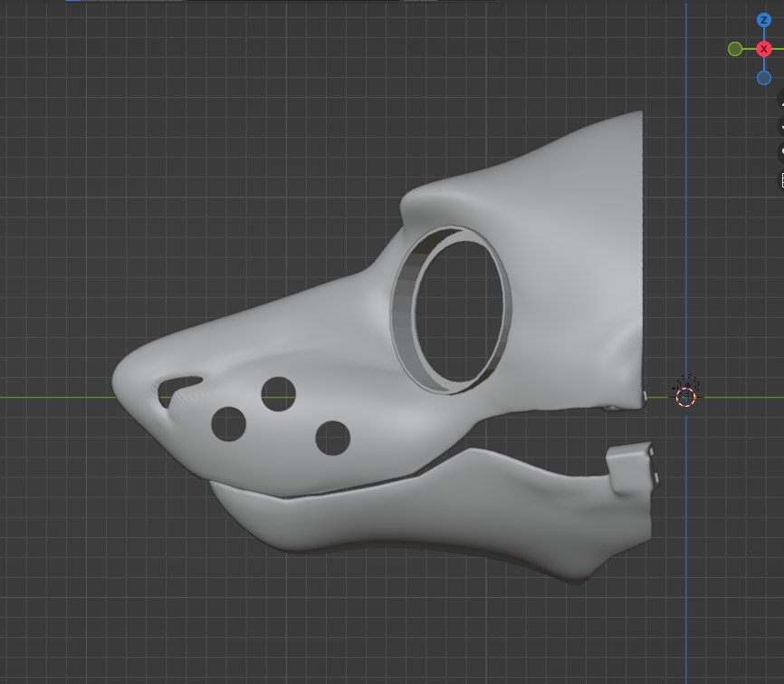Click the 3D cursor at the origin
784x684 pixels.
tap(685, 396)
